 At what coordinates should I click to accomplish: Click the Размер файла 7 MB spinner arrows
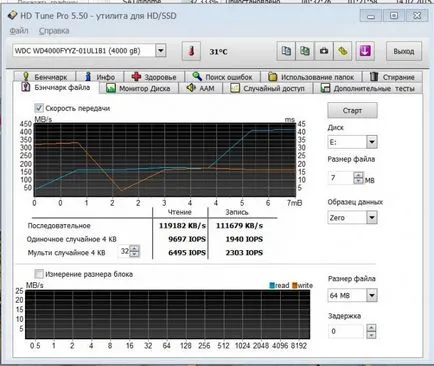pos(358,178)
